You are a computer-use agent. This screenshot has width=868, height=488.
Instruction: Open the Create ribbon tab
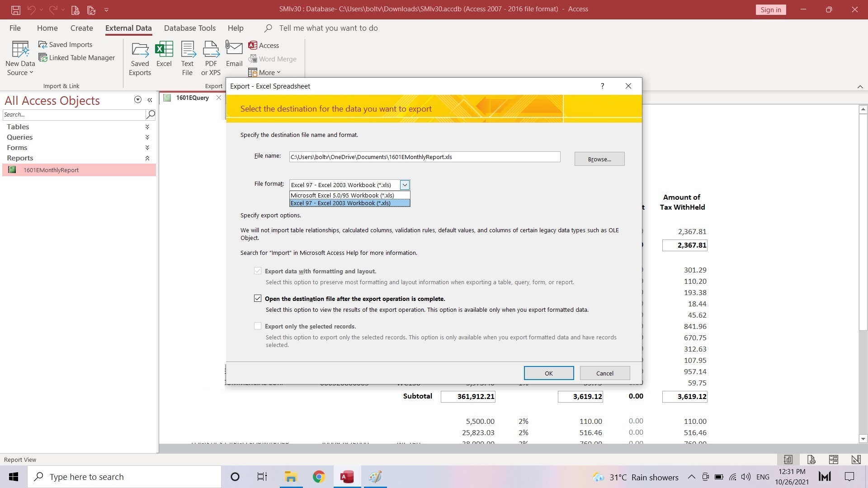81,28
